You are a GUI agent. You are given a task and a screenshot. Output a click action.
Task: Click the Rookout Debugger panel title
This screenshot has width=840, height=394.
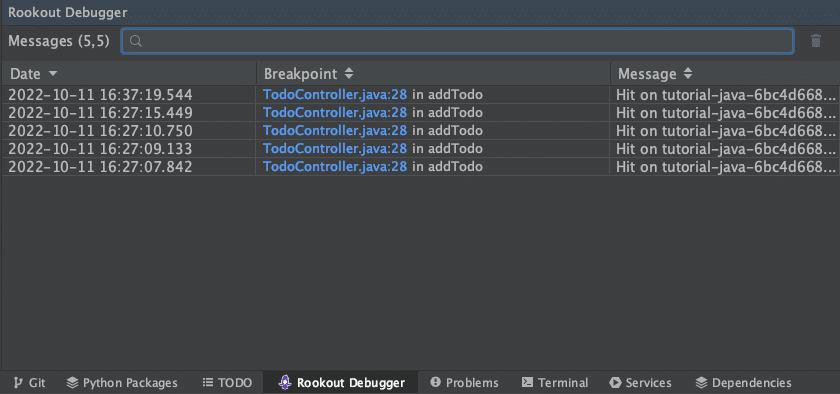(x=68, y=13)
